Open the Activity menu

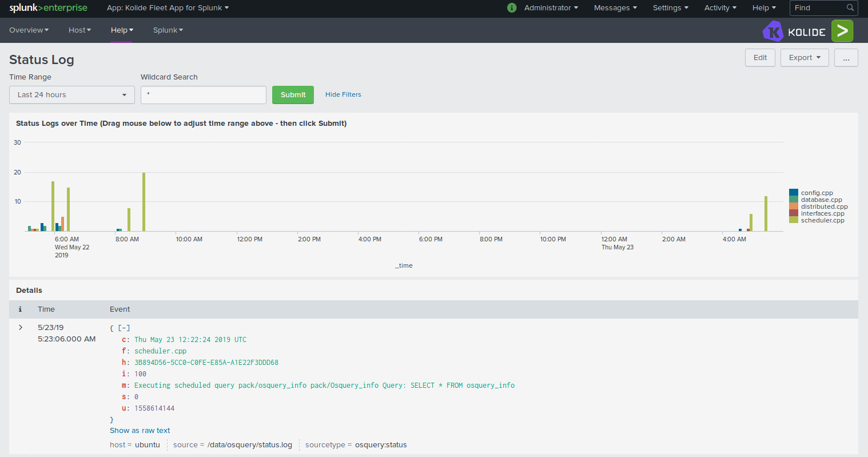pyautogui.click(x=720, y=8)
